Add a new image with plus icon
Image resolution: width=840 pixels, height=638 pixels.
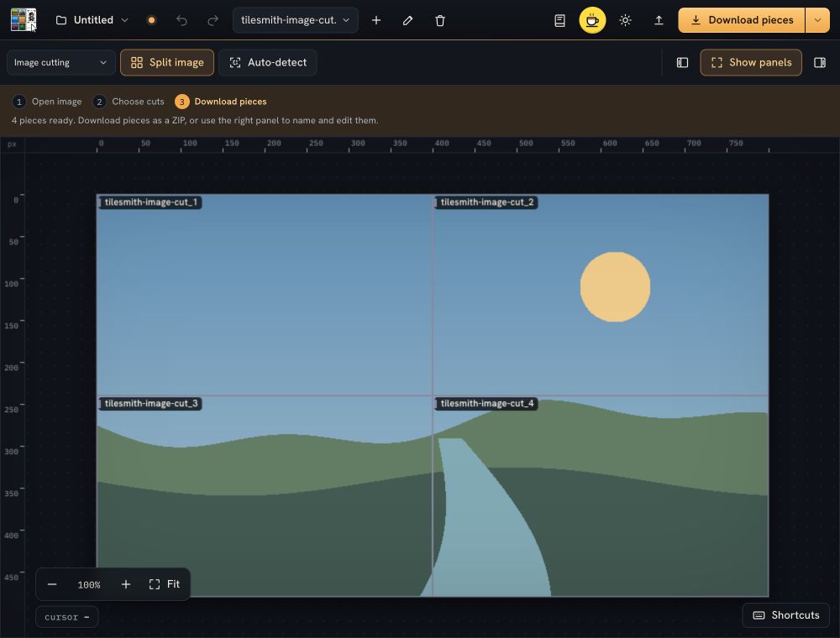[376, 20]
